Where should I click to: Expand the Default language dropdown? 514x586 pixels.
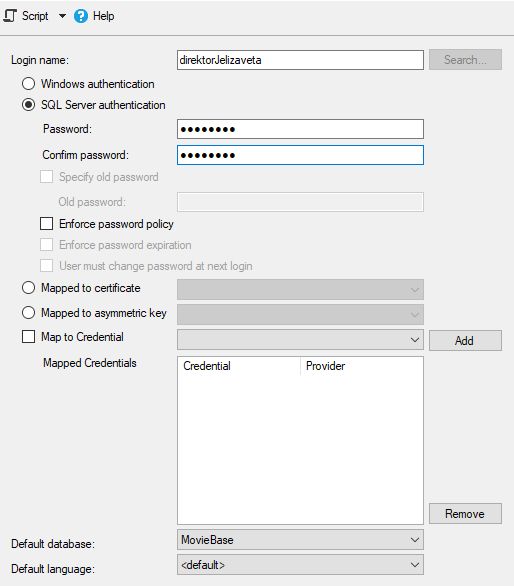300,565
